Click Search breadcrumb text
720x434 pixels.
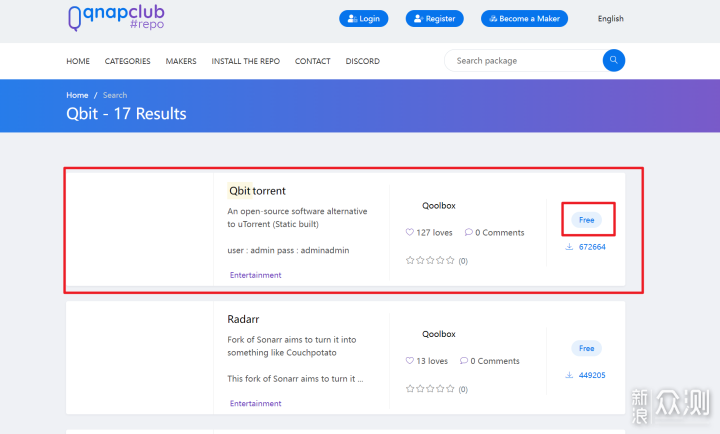[115, 95]
